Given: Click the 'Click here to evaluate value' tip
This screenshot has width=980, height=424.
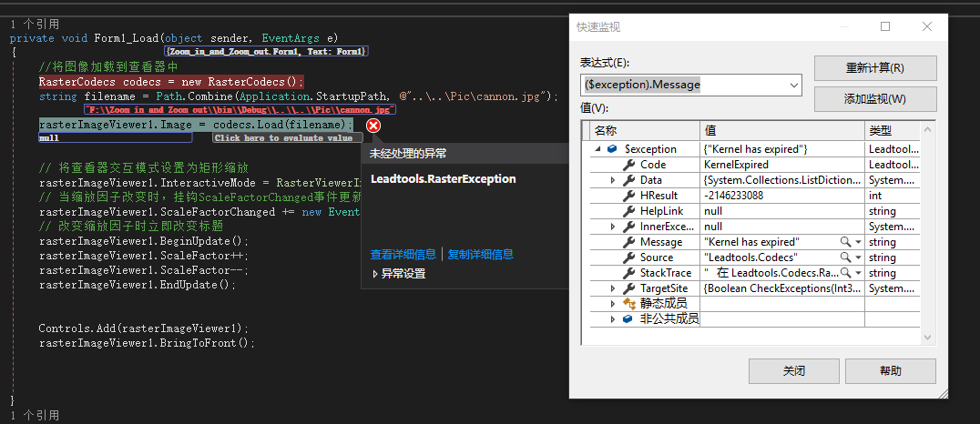Looking at the screenshot, I should [x=288, y=138].
